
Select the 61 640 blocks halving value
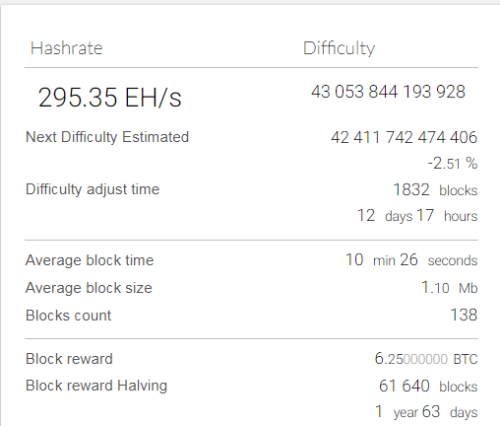[x=428, y=386]
